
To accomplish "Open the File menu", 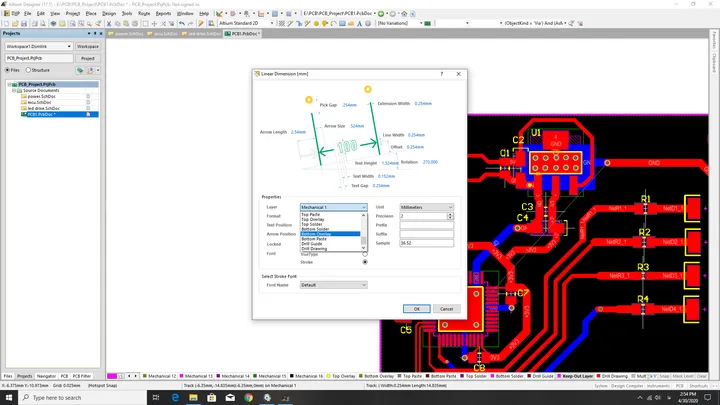I will (x=28, y=14).
